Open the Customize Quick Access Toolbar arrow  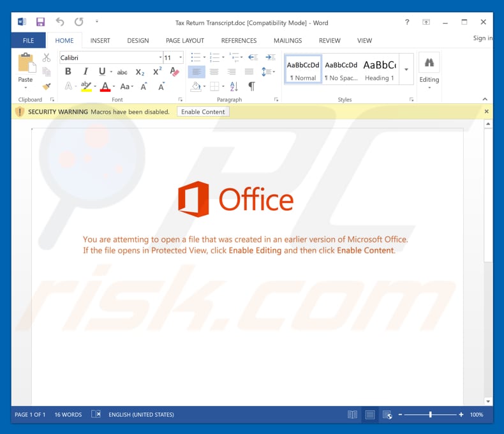(97, 22)
